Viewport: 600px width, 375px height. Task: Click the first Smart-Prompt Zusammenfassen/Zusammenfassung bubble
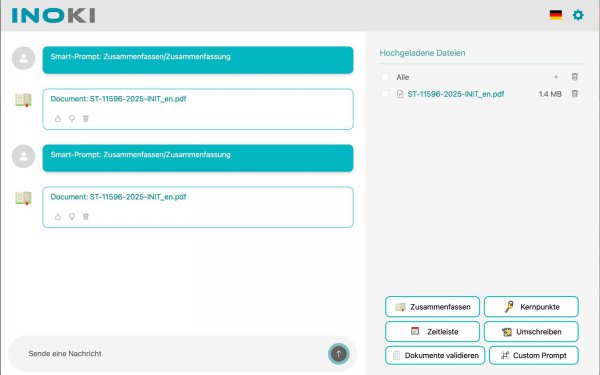(198, 60)
